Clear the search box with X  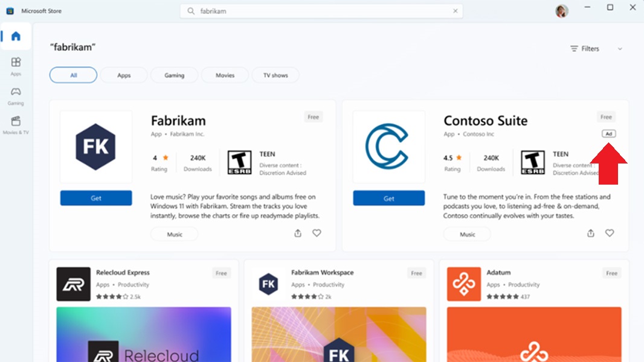pyautogui.click(x=455, y=11)
